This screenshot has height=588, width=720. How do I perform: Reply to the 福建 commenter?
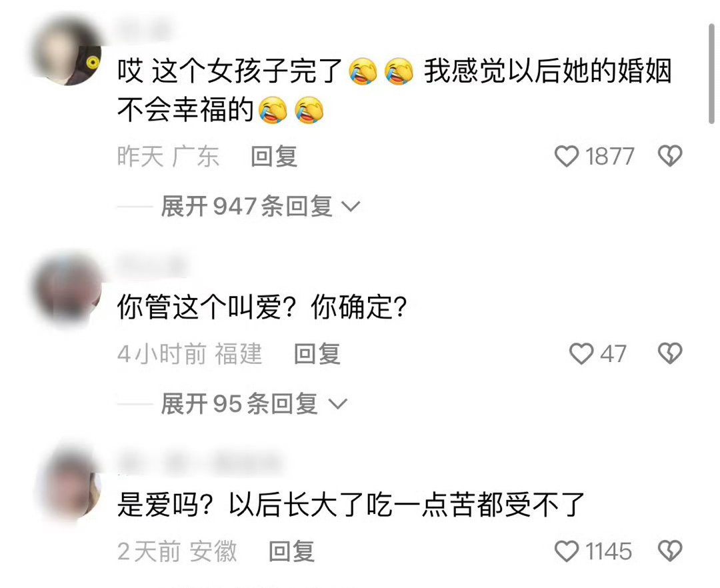pos(317,354)
